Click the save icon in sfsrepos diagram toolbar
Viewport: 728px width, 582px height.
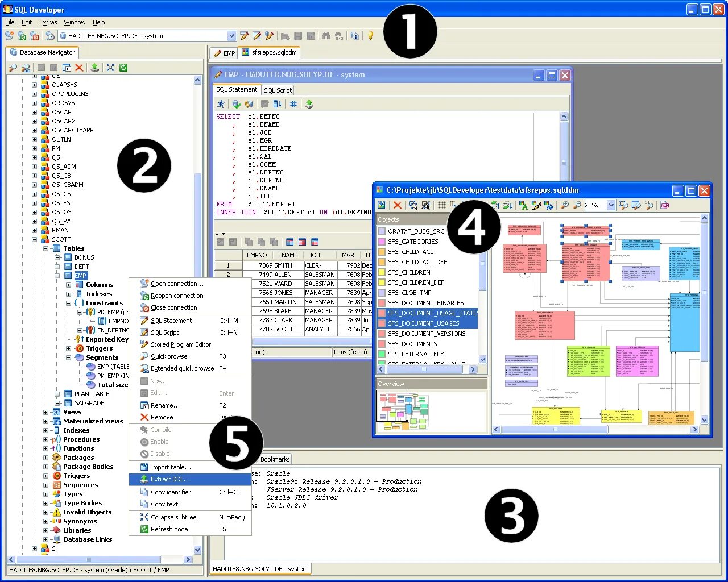[x=382, y=205]
